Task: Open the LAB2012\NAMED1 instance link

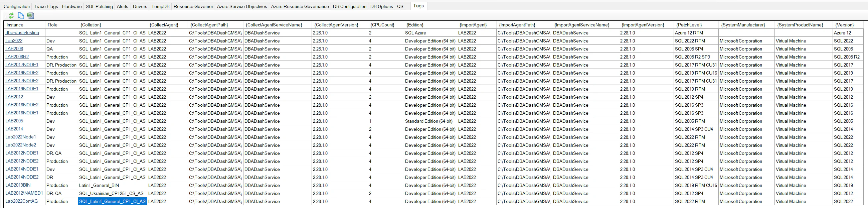Action: [24, 193]
